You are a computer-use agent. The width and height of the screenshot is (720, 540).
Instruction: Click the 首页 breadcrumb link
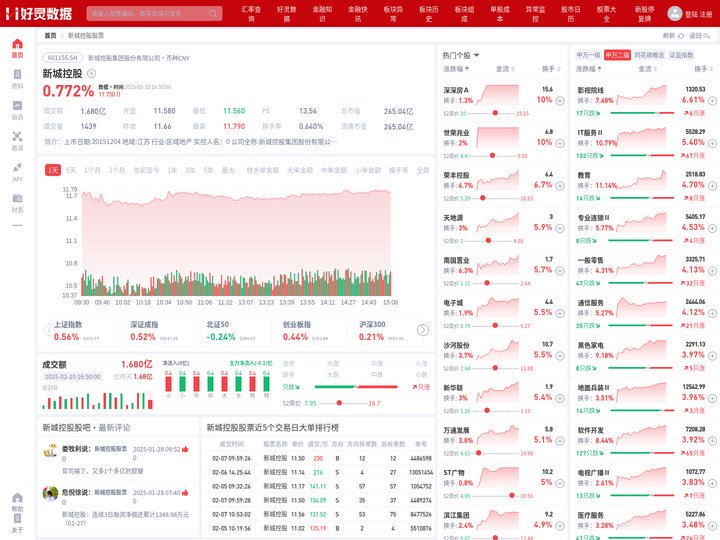click(50, 35)
